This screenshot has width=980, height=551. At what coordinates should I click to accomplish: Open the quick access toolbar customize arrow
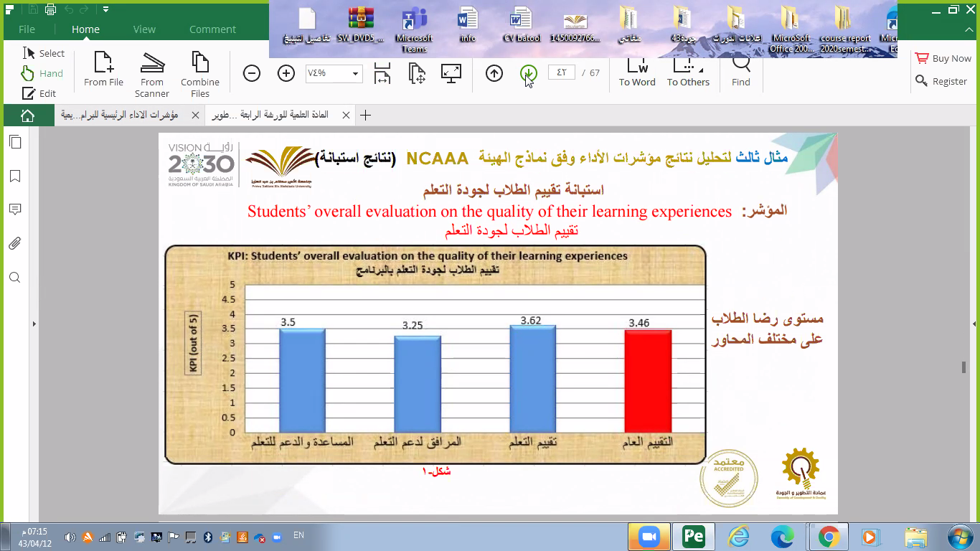(105, 9)
